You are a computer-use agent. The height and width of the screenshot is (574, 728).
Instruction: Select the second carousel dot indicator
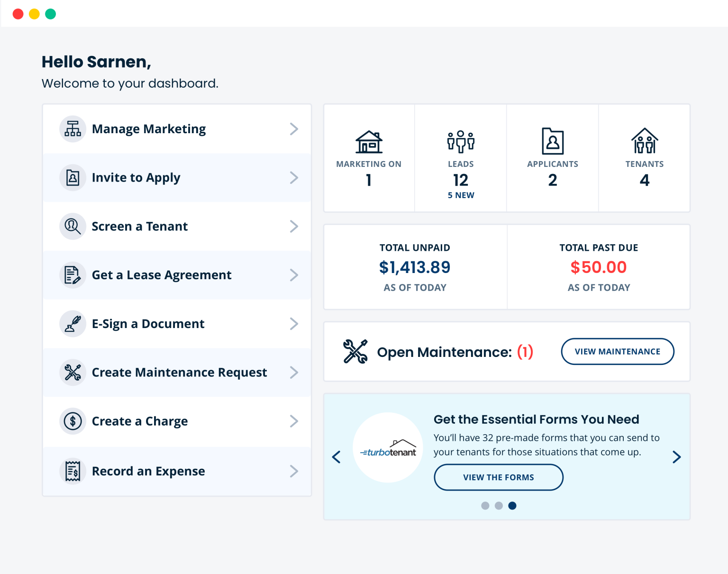(x=499, y=506)
